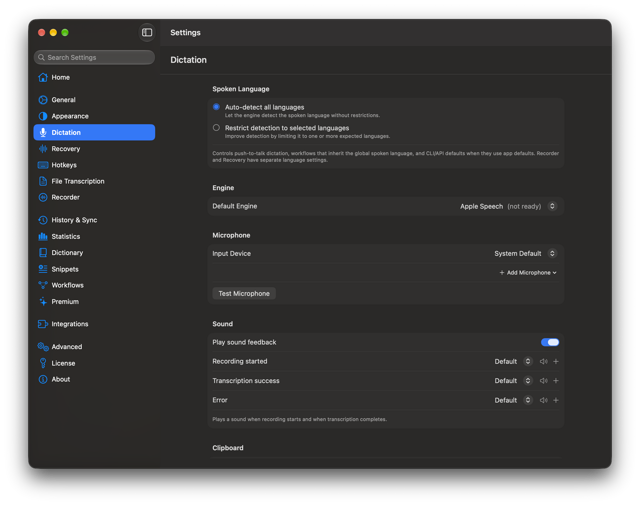Click the General sidebar icon
The height and width of the screenshot is (506, 640).
[x=43, y=100]
